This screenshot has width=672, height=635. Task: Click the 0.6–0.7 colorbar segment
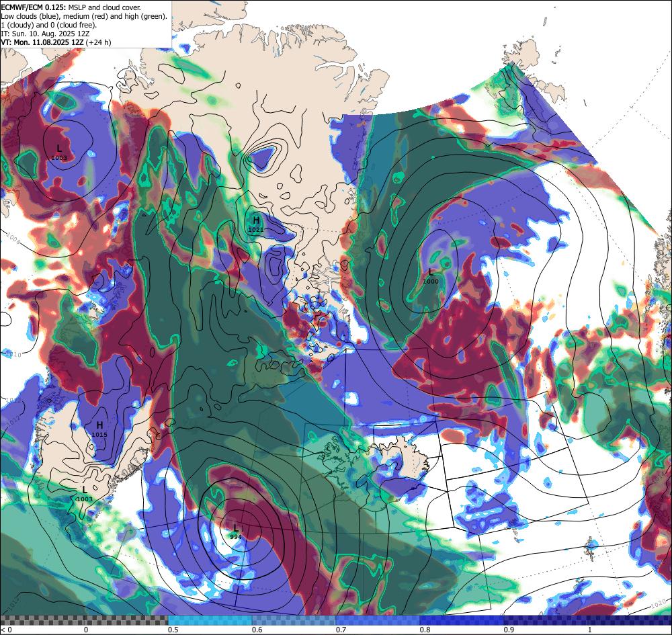tap(294, 620)
